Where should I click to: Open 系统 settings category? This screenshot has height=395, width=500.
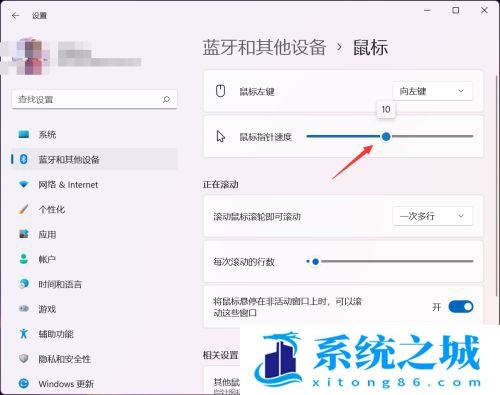(94, 134)
